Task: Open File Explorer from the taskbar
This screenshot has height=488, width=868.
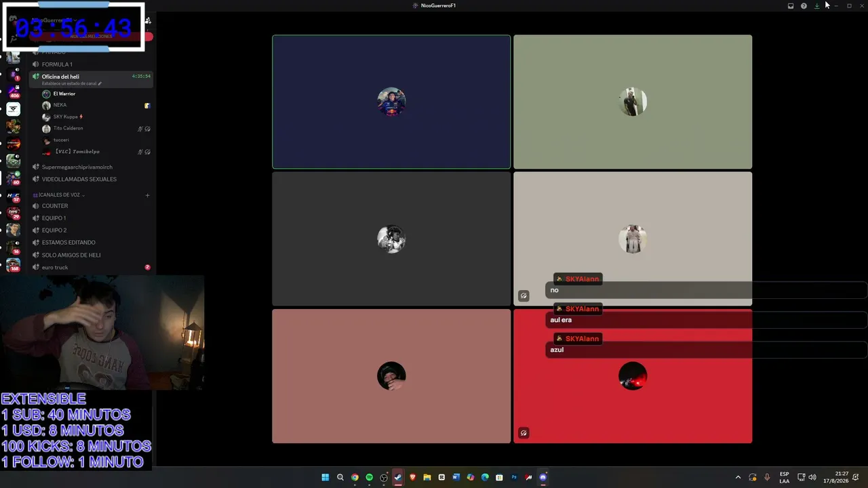Action: point(427,477)
